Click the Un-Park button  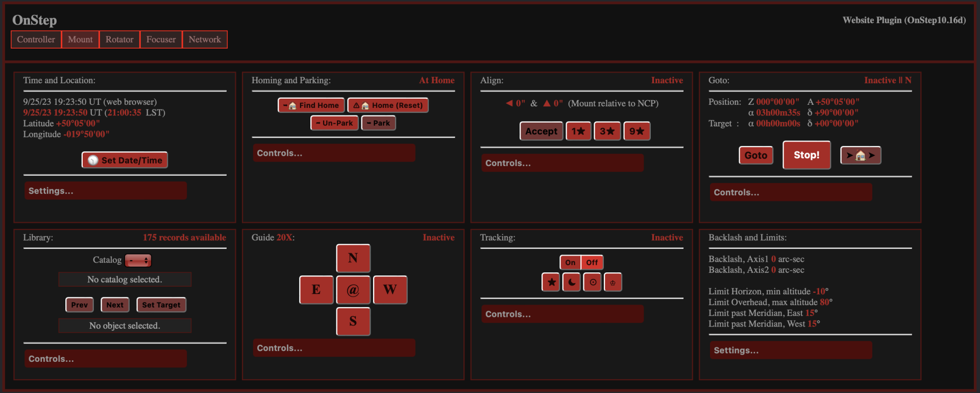click(x=334, y=123)
